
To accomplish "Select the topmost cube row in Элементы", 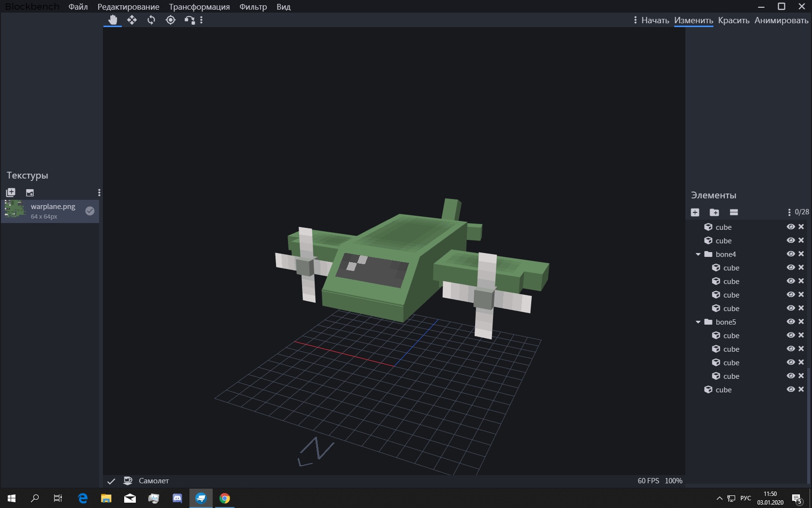I will pos(747,227).
